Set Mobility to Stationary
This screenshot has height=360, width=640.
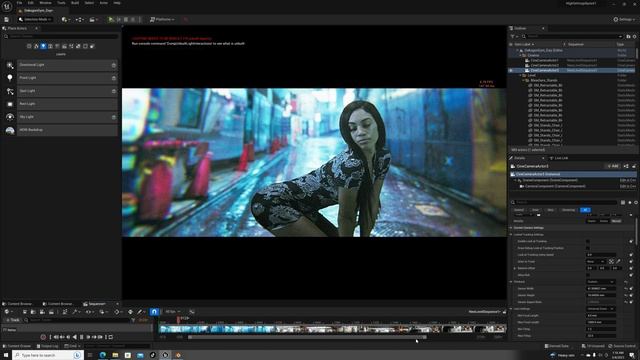tap(604, 221)
